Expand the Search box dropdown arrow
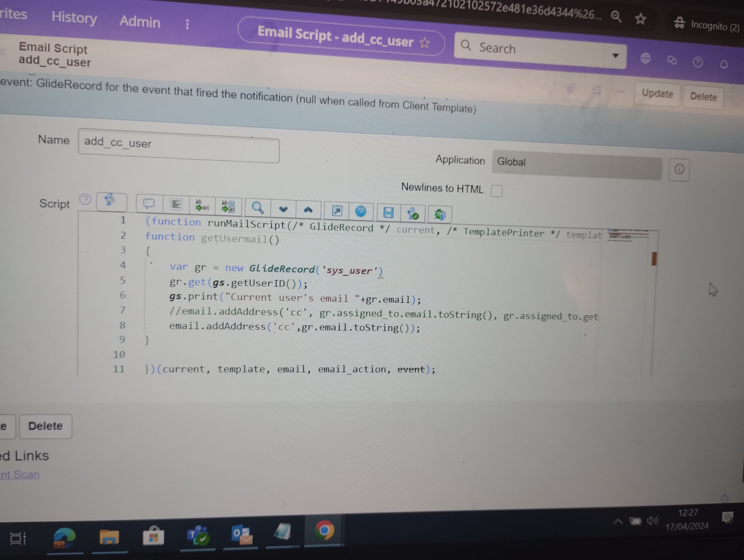Viewport: 744px width, 560px height. point(615,55)
